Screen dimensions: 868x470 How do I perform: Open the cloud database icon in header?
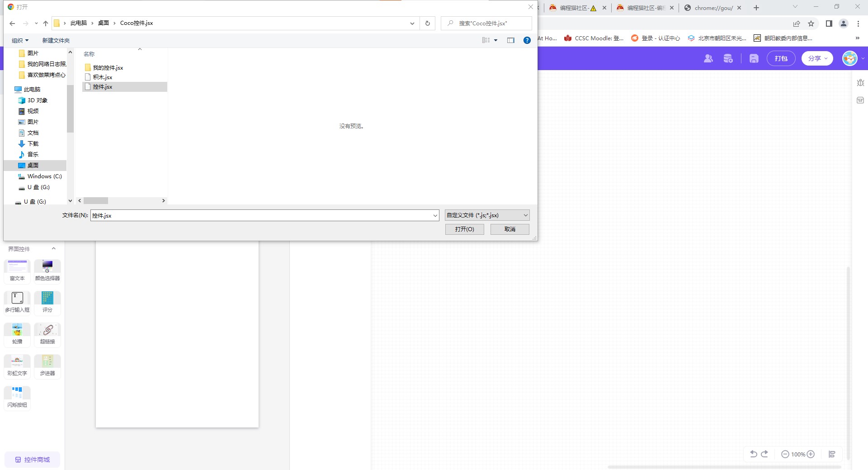(728, 58)
